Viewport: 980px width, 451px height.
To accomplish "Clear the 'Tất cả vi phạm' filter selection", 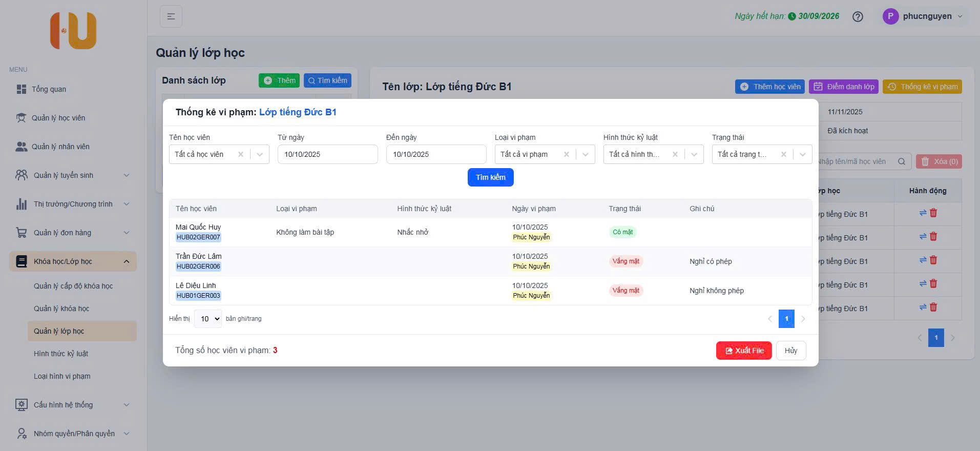I will pos(566,154).
